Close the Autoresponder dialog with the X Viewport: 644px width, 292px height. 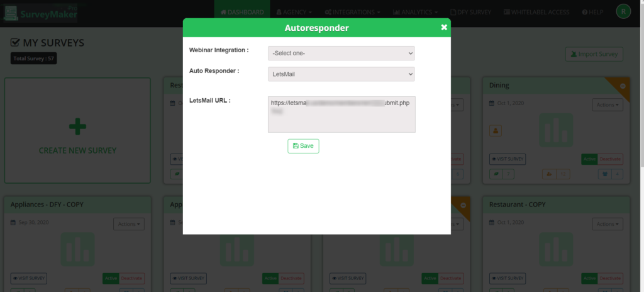(444, 27)
